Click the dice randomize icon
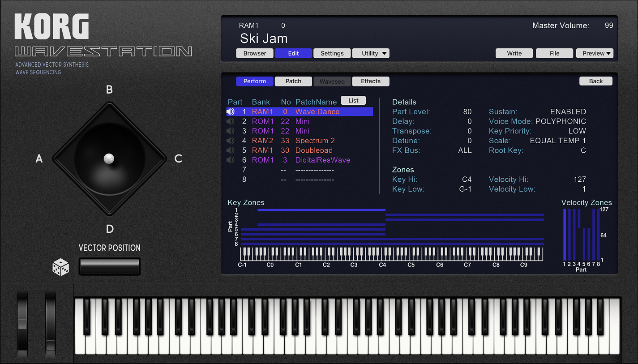Image resolution: width=638 pixels, height=364 pixels. tap(60, 267)
